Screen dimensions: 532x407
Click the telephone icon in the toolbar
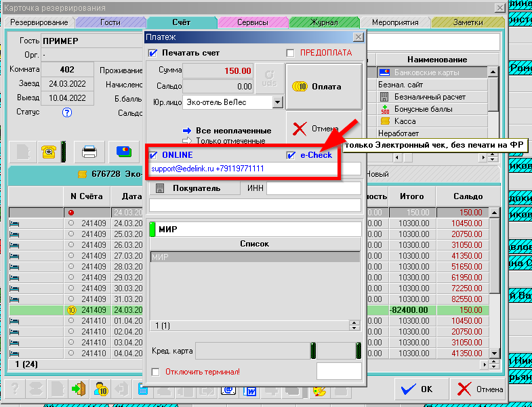pos(48,152)
